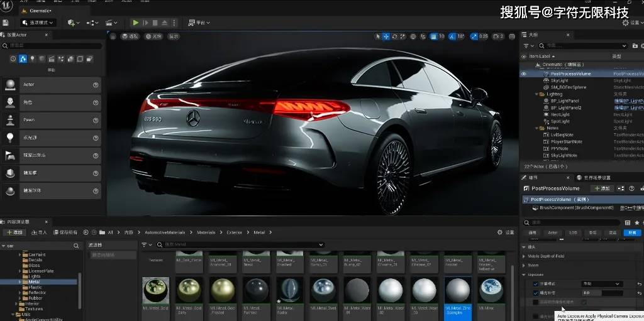Open the Cinematics clapperboard dropdown

click(x=111, y=23)
